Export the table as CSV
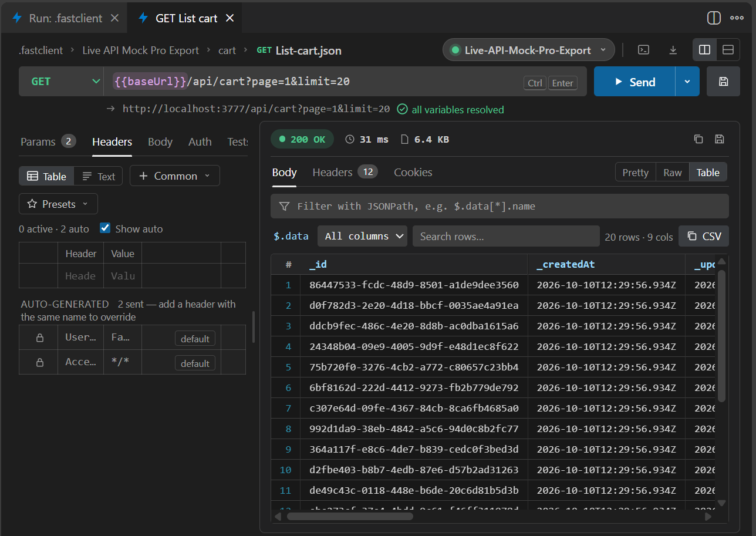The width and height of the screenshot is (756, 536). (x=704, y=236)
